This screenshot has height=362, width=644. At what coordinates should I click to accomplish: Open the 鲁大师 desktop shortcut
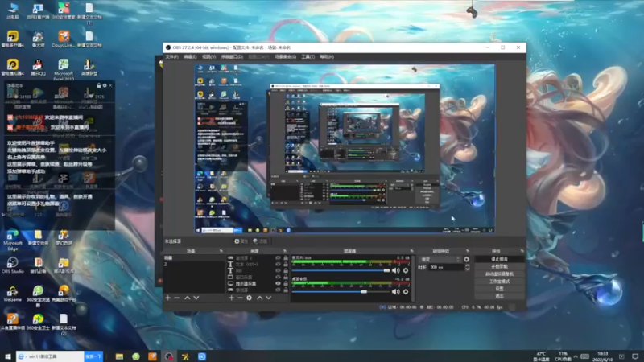point(38,39)
